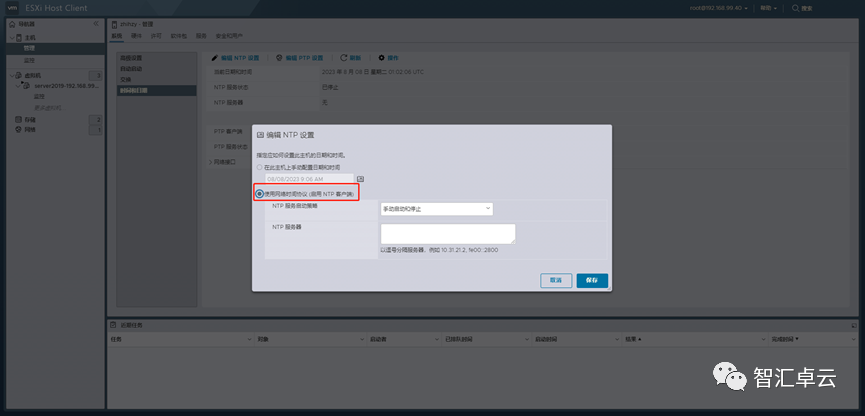This screenshot has height=416, width=865.
Task: Switch to the Packages (软件包) tab
Action: (179, 36)
